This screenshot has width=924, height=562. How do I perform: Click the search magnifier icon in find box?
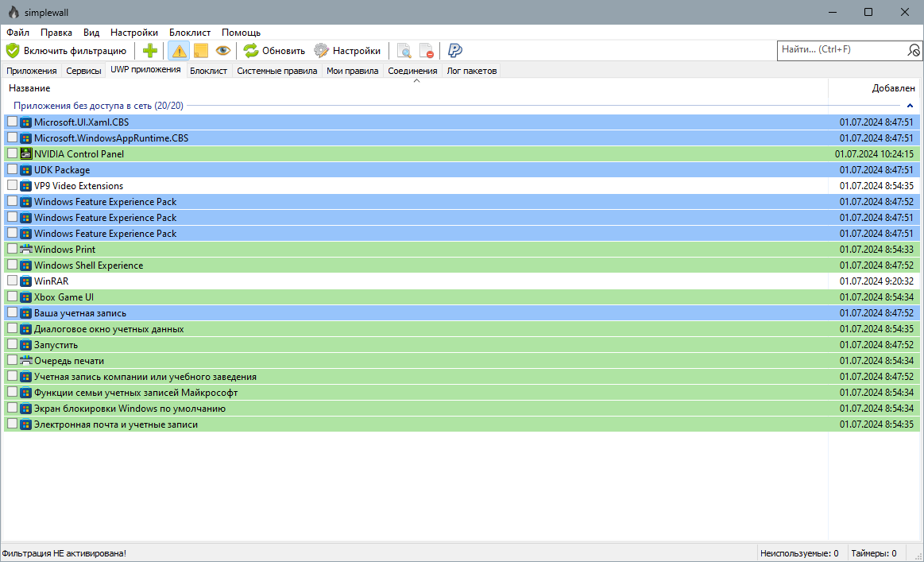pyautogui.click(x=913, y=50)
